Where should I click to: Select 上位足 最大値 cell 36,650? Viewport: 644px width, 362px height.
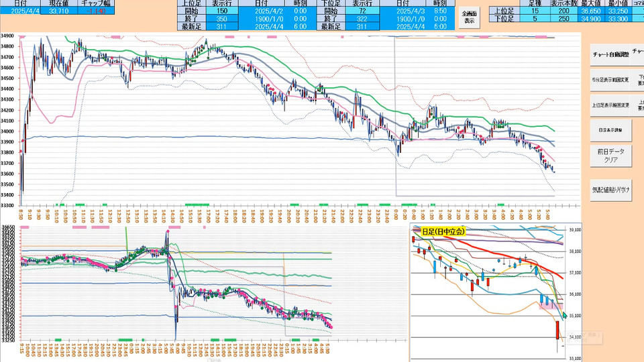[591, 11]
